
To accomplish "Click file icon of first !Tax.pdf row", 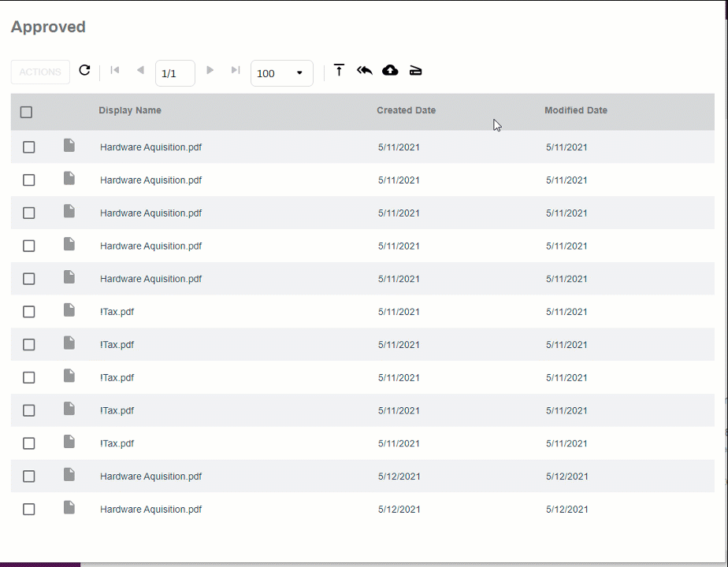I will click(x=69, y=310).
